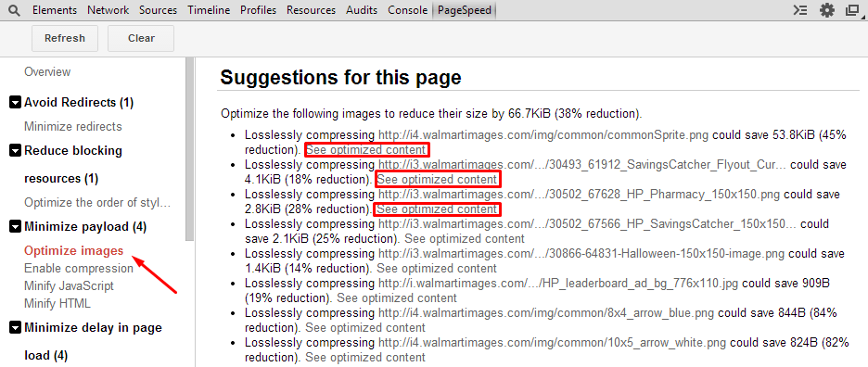Click the magnifier search icon in DevTools
This screenshot has width=868, height=367.
click(13, 10)
